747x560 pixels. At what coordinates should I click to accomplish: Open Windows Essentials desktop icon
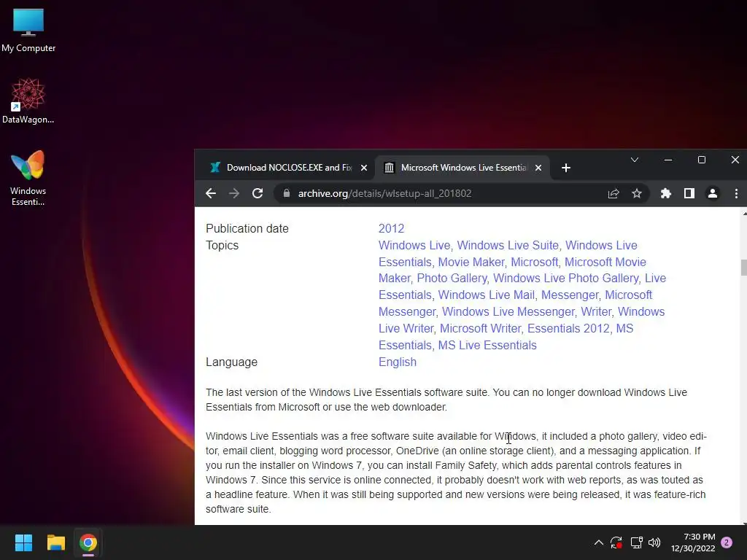point(28,178)
